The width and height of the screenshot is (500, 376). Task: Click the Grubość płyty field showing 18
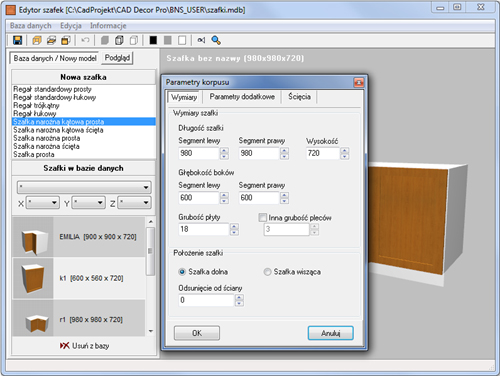[x=204, y=229]
